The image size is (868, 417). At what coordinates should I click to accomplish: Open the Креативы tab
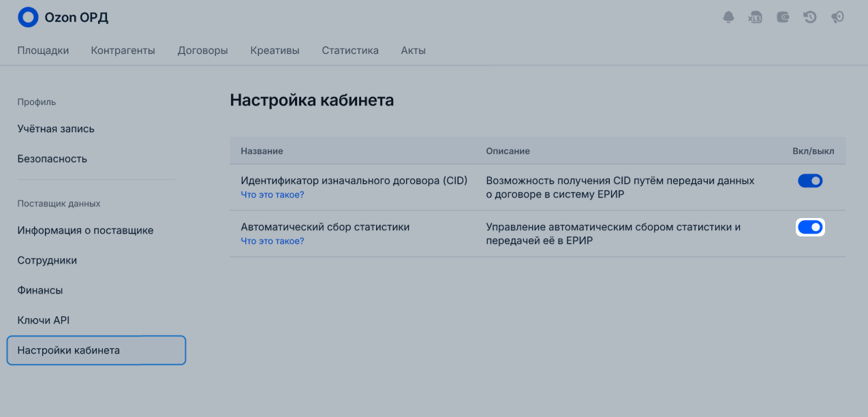click(275, 50)
